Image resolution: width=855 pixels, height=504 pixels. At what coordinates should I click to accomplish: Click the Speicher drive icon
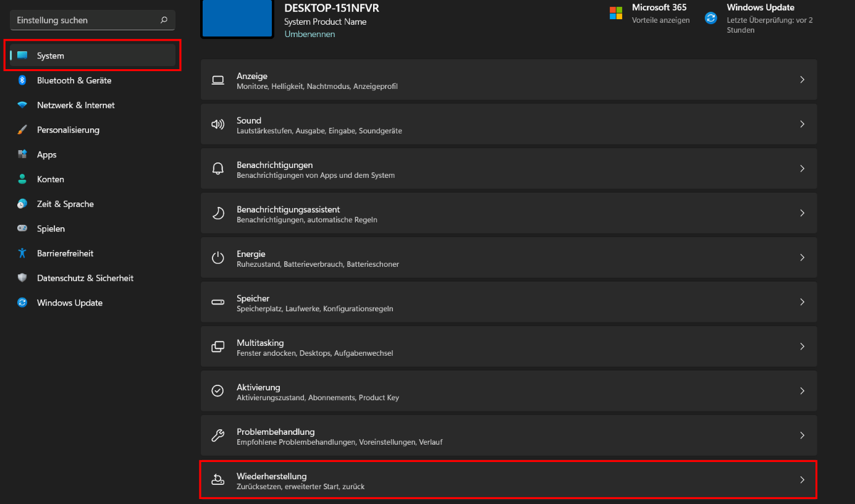tap(217, 302)
